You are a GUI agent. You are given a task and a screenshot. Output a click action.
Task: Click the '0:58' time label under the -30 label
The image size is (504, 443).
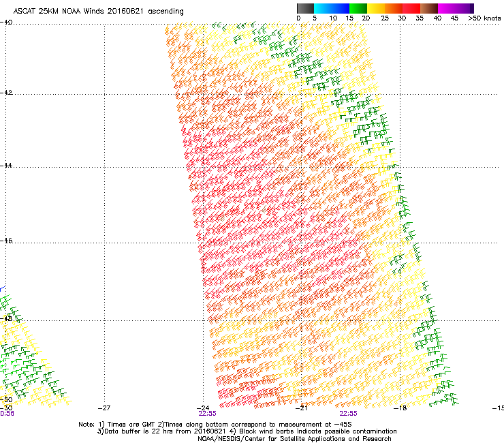tap(7, 414)
